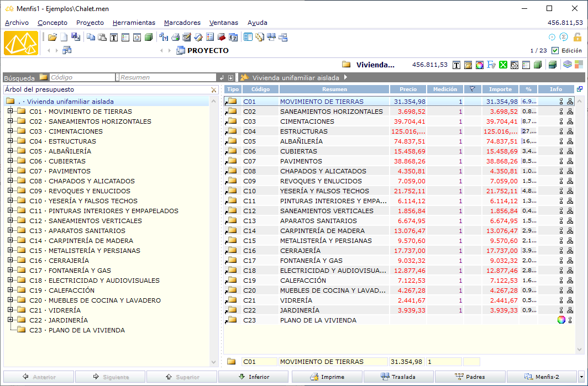Expand C10 YESERÍA Y FALSOS TECHOS node

click(10, 200)
